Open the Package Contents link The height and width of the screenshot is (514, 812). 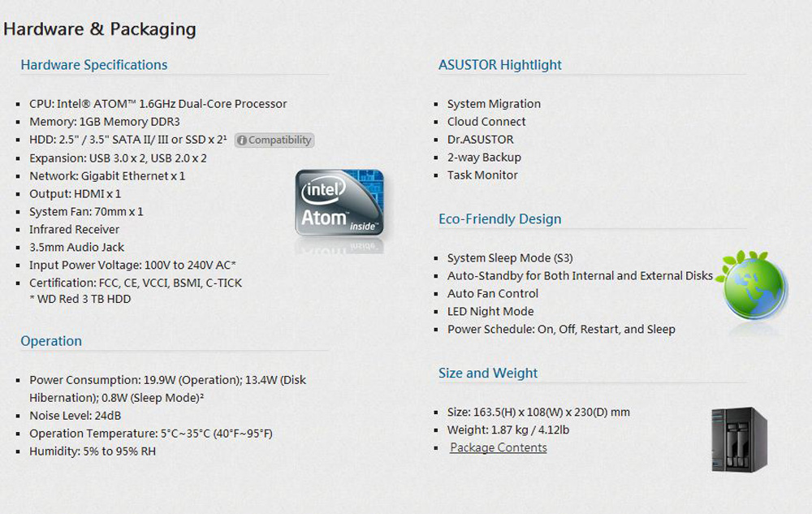coord(499,447)
